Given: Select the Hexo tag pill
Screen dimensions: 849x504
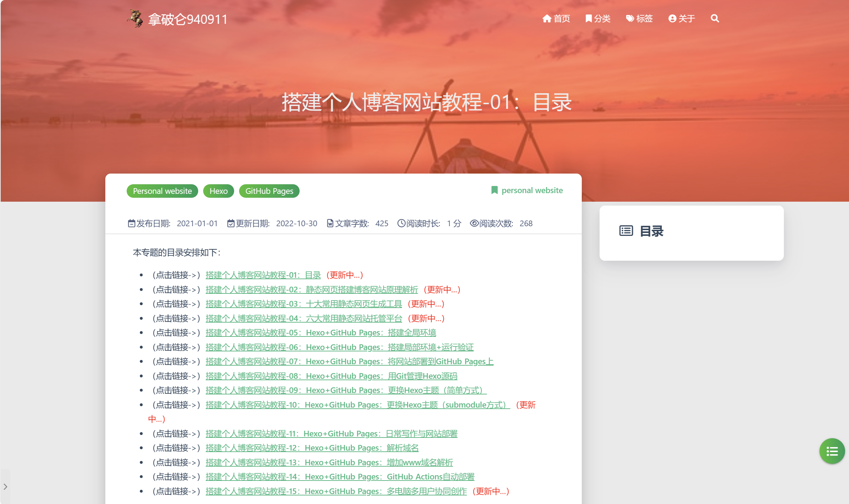Looking at the screenshot, I should (x=218, y=191).
